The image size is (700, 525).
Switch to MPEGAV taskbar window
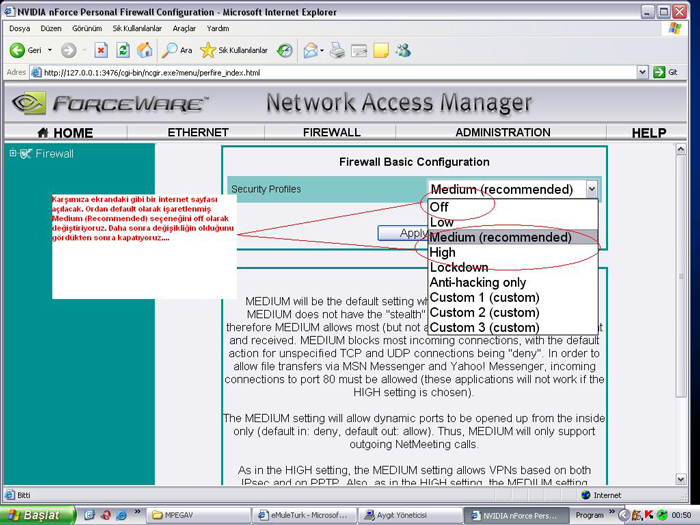[197, 515]
